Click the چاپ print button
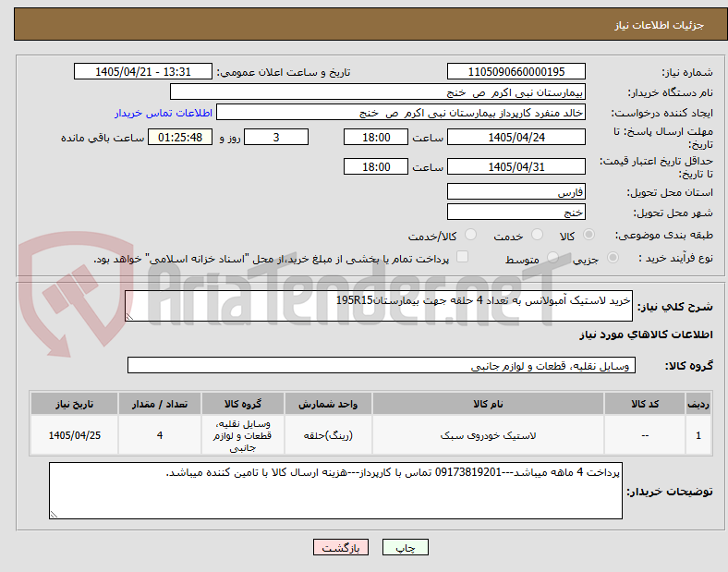This screenshot has height=572, width=728. 406,548
